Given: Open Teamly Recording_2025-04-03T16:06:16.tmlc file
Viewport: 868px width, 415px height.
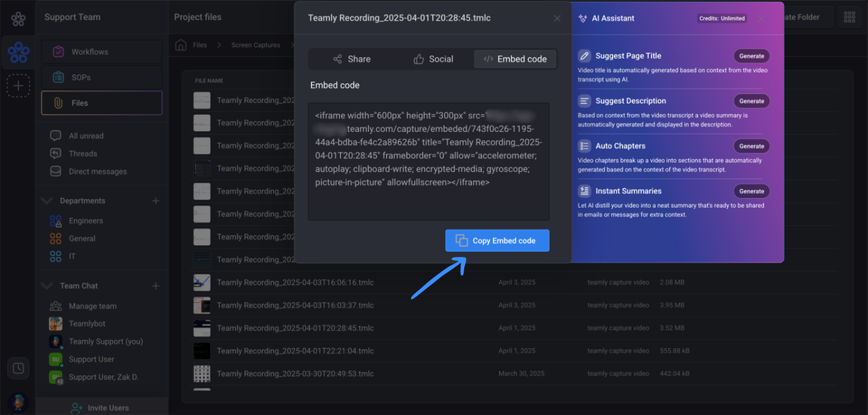Looking at the screenshot, I should click(x=295, y=282).
